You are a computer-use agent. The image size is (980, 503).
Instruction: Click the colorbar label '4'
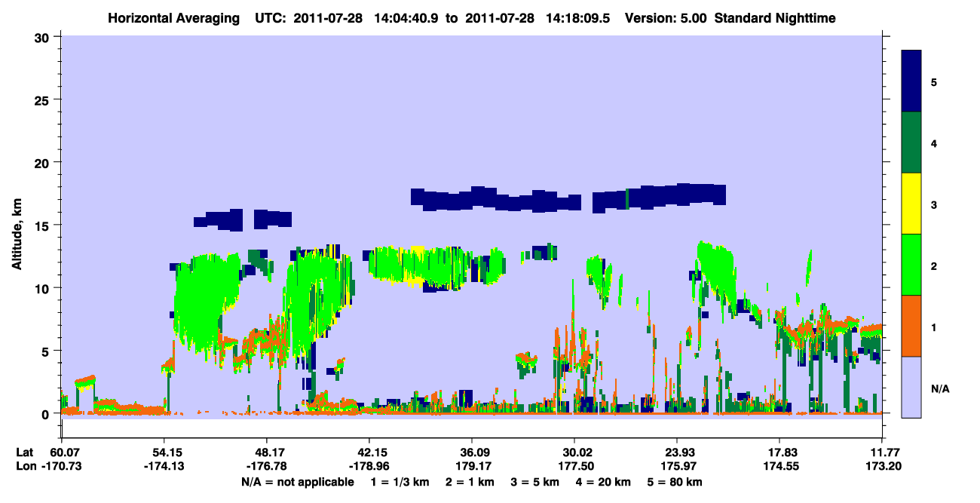point(934,143)
